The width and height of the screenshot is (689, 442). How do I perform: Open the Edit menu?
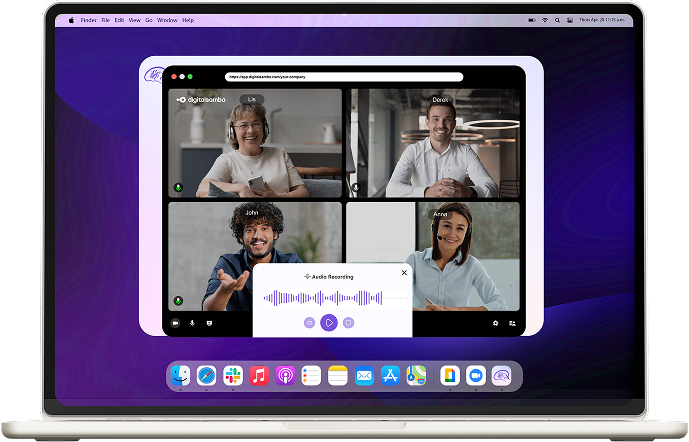[x=120, y=20]
